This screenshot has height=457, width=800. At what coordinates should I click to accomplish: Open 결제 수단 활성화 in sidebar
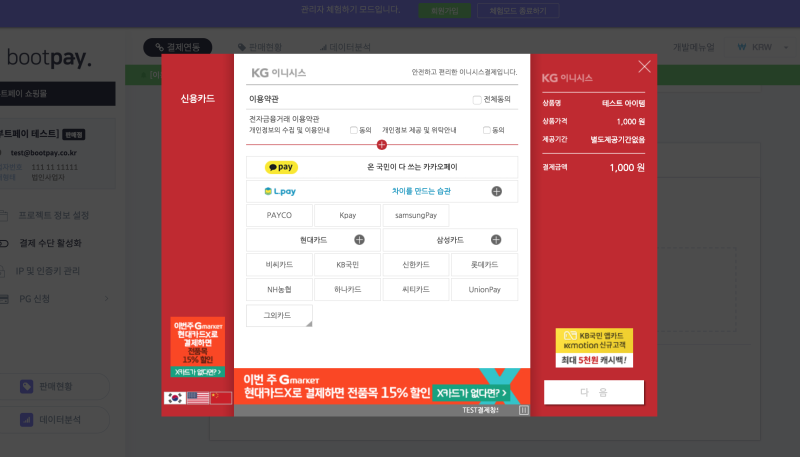pos(50,243)
